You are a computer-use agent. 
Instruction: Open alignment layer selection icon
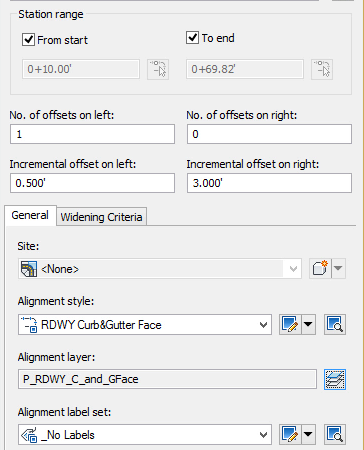335,379
